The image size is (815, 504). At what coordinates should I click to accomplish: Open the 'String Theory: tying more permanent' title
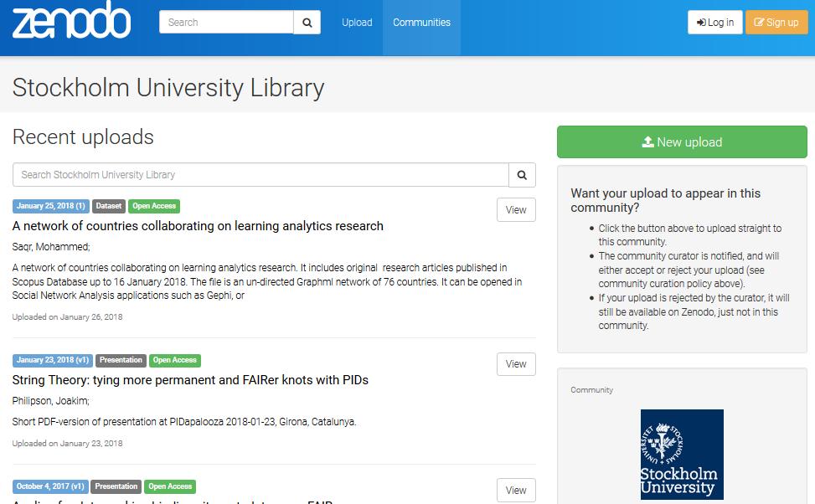[190, 380]
